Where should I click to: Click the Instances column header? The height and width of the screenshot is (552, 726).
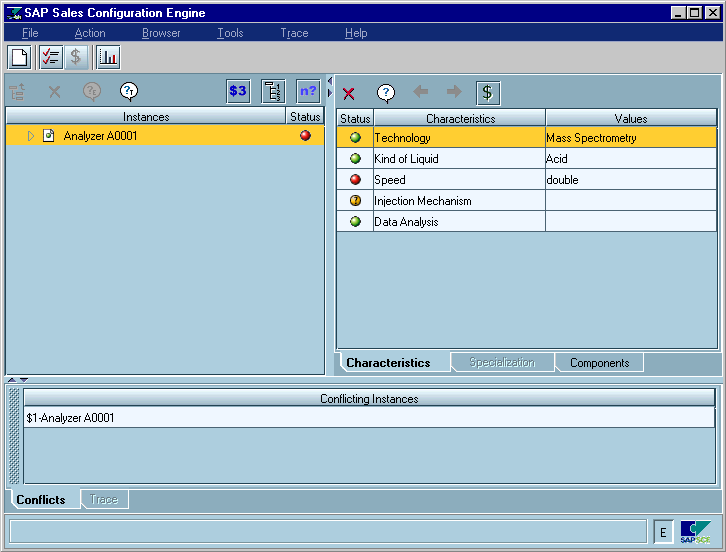tap(146, 117)
